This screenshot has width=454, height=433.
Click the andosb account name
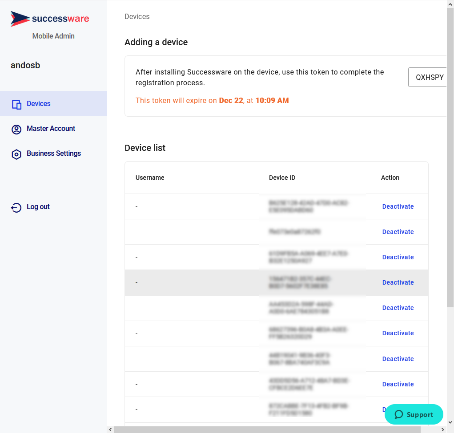25,65
